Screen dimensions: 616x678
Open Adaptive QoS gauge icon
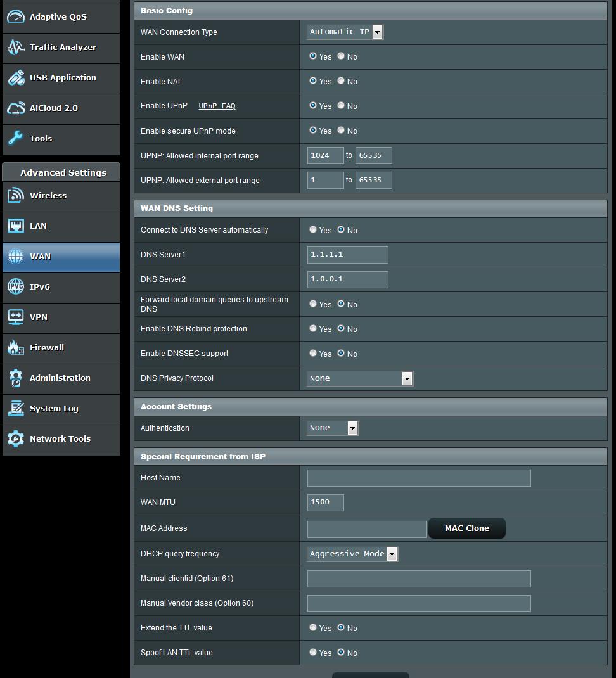pos(16,17)
